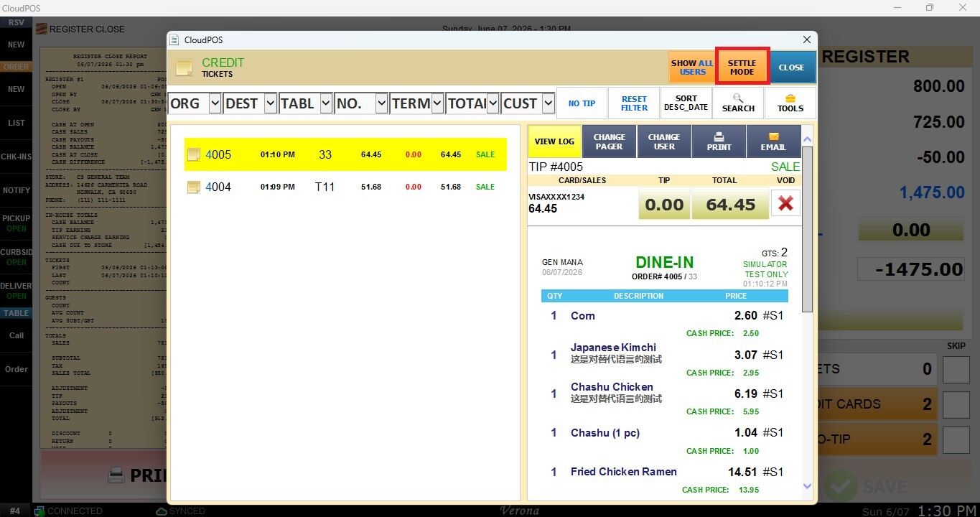The width and height of the screenshot is (980, 517).
Task: Click the void red X for ticket 4005
Action: (785, 203)
